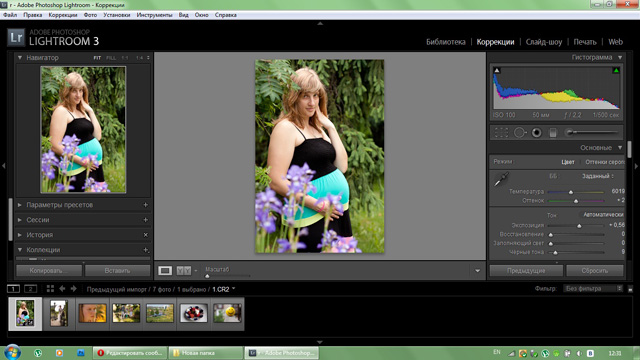Open the ББ Заданный white balance dropdown
This screenshot has width=640, height=360.
pos(598,176)
